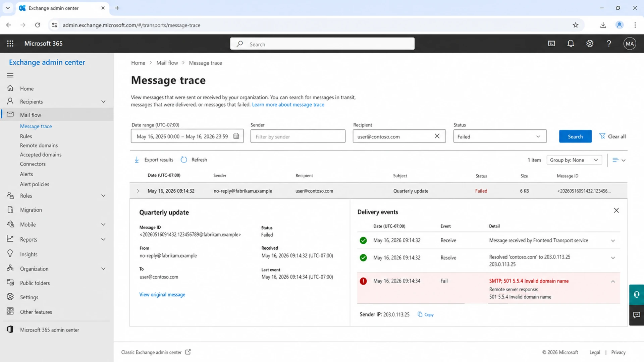This screenshot has height=362, width=644.
Task: Reload the browser page
Action: (38, 25)
